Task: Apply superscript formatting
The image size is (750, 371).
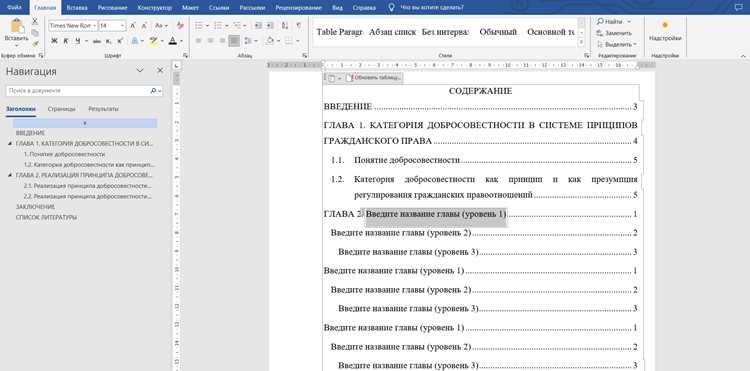Action: point(120,41)
